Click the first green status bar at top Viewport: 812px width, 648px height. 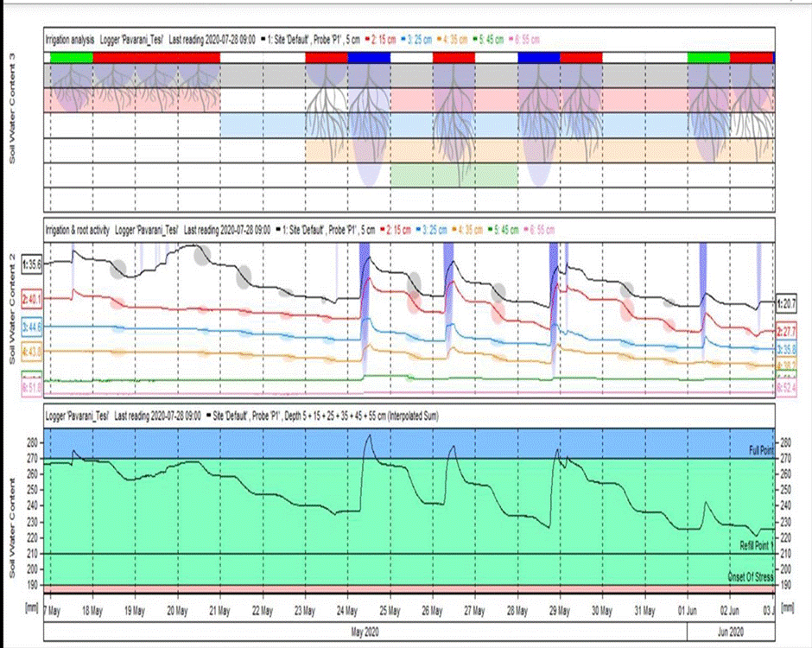71,57
